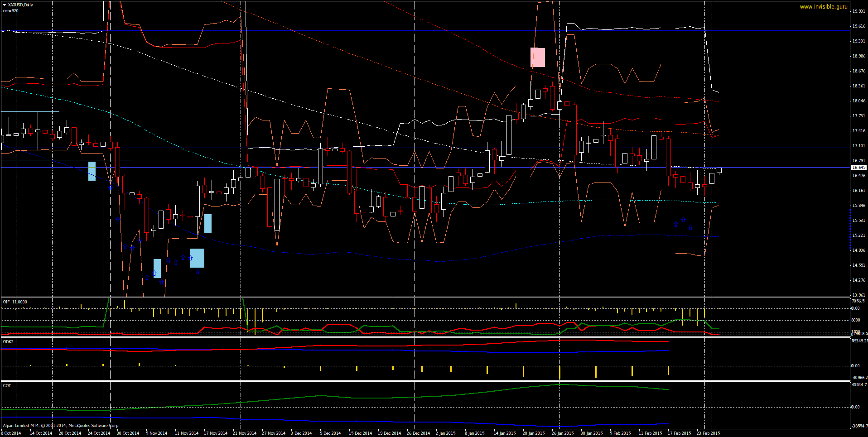Viewport: 868px width, 437px height.
Task: Click the 24 Oct 2014 date label
Action: coord(99,433)
